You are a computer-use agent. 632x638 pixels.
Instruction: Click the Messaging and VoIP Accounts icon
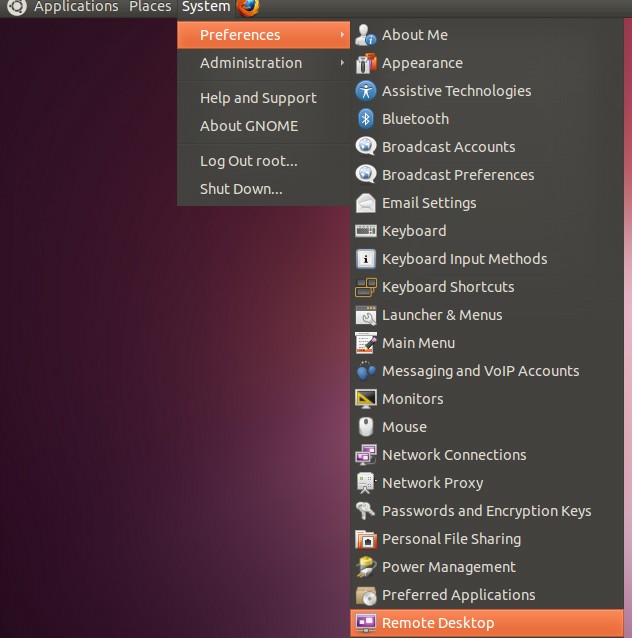click(365, 371)
